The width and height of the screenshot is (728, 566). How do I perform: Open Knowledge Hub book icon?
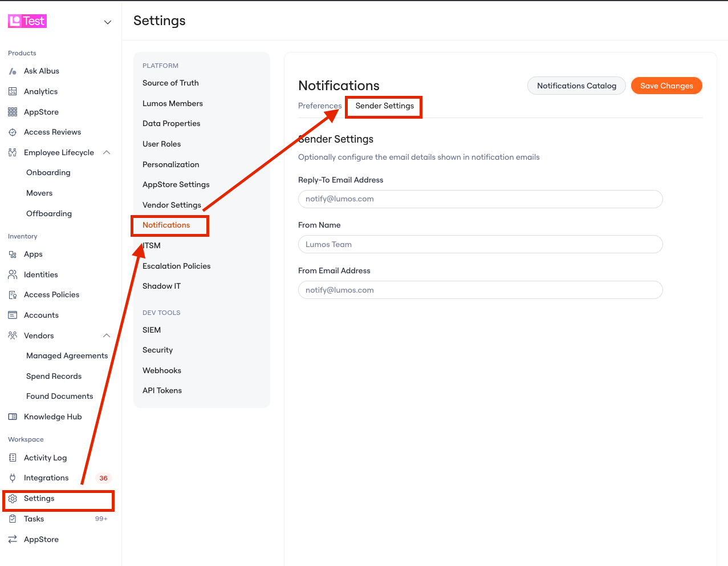[13, 417]
